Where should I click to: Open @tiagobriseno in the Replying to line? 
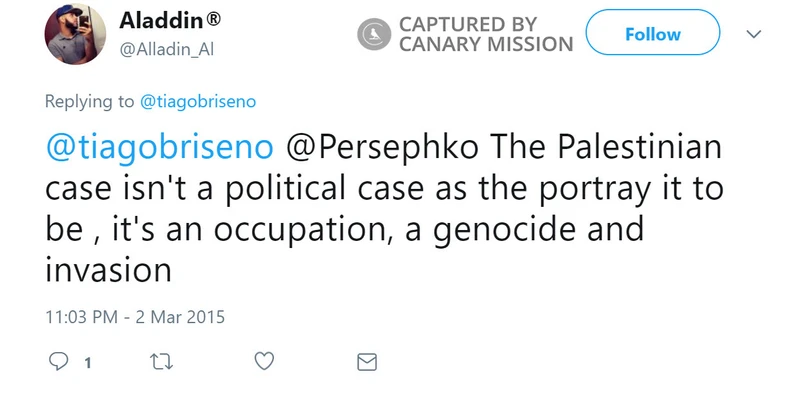(198, 101)
